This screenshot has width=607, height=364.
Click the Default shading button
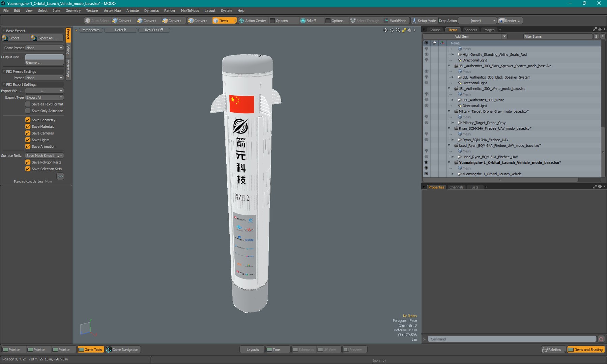tap(120, 30)
